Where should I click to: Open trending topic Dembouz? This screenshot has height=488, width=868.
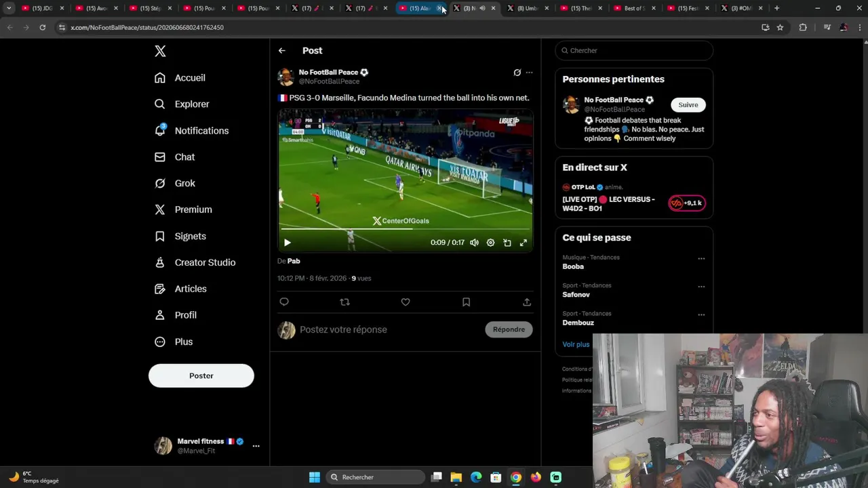[x=578, y=323]
